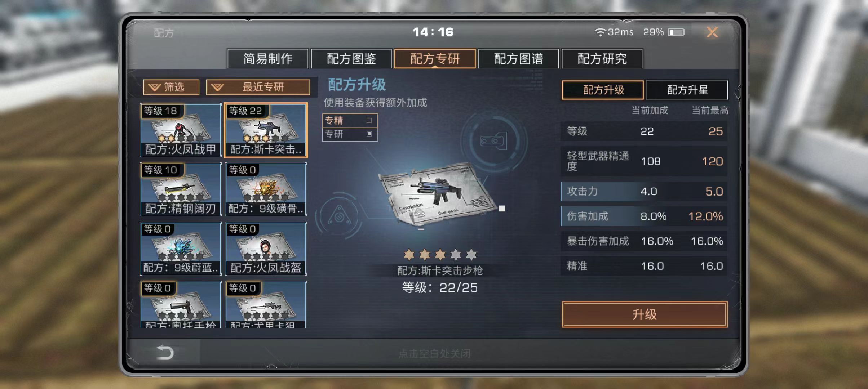Click the triangle material slot icon

pos(339,216)
